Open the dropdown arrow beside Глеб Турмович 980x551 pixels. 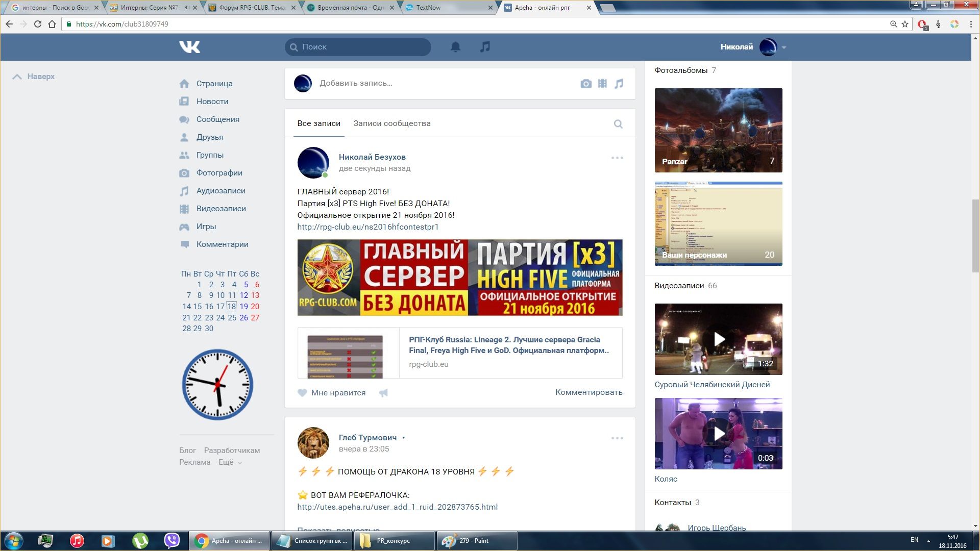tap(403, 438)
